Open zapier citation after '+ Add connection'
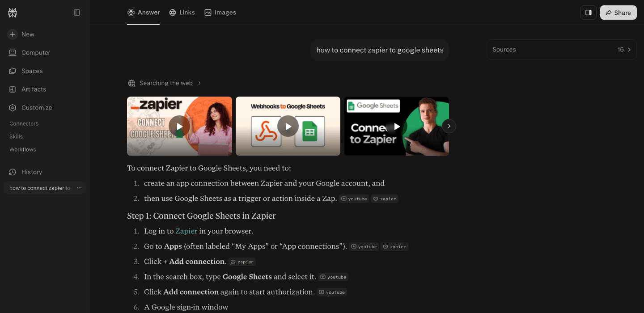 point(242,262)
